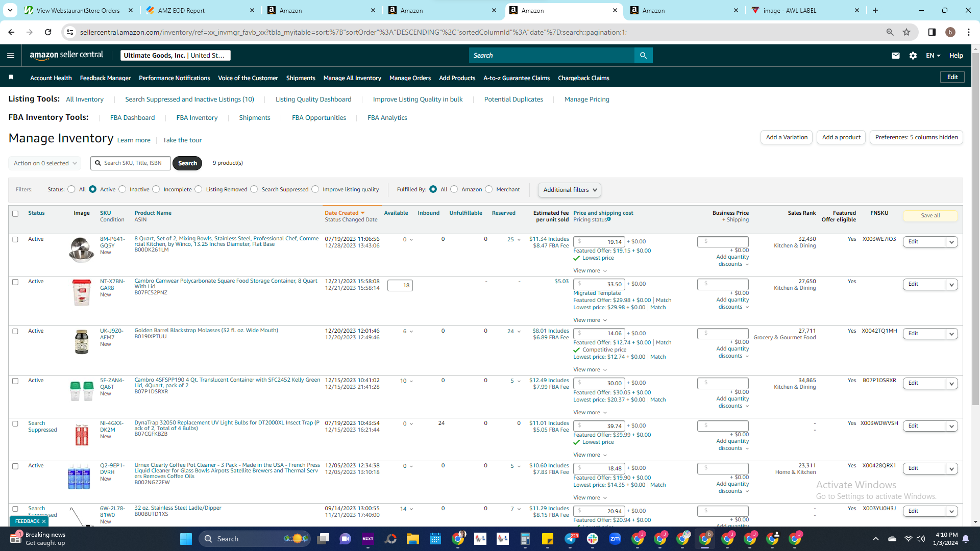Select the Listing Removed radio button
Image resolution: width=980 pixels, height=551 pixels.
tap(199, 189)
